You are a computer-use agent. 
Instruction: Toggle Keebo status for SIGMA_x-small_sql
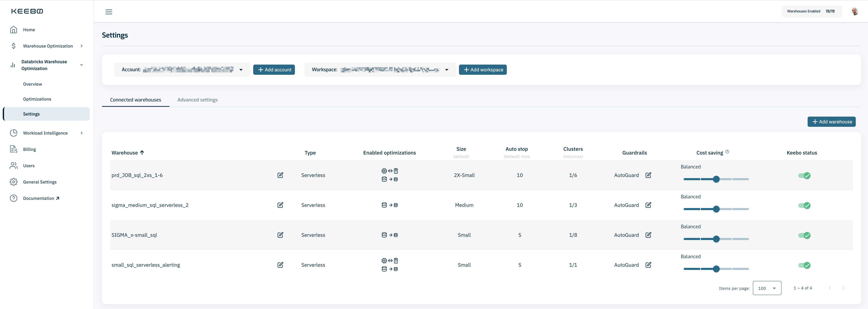click(804, 235)
